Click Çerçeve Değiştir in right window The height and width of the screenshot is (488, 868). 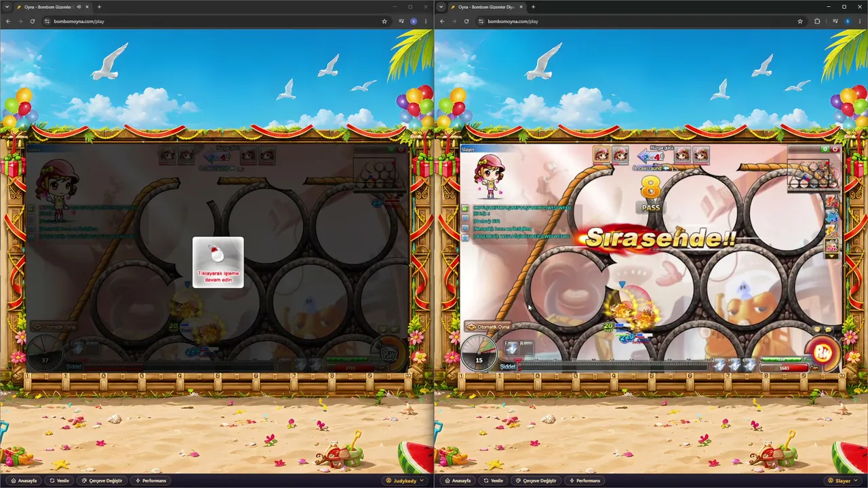pyautogui.click(x=536, y=481)
